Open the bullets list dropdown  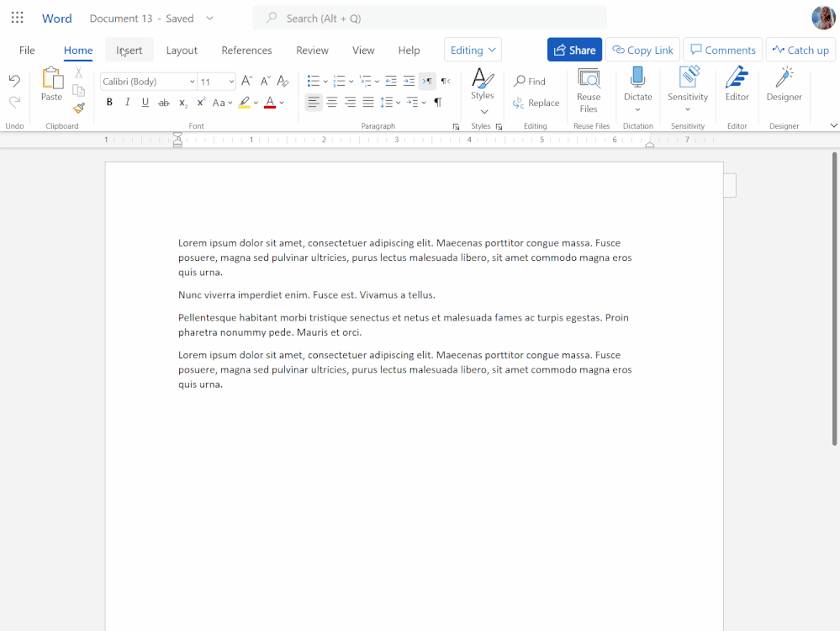325,82
